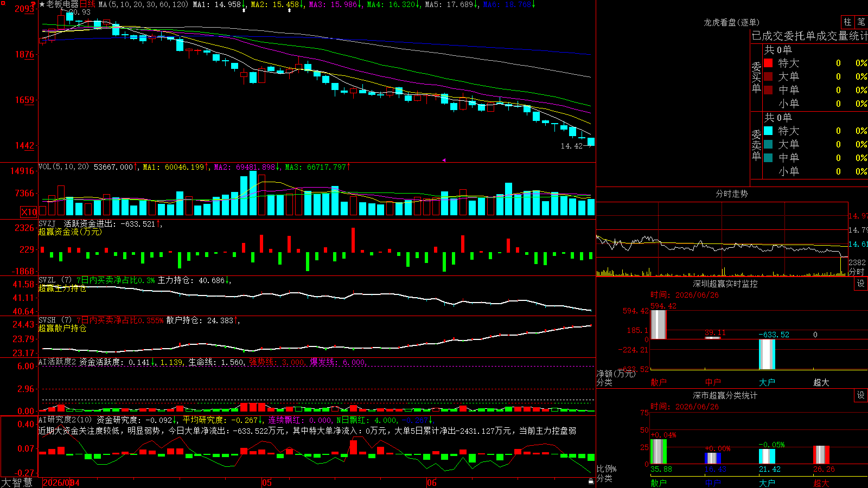Click the 分时走势 panel title
868x488 pixels.
[x=731, y=194]
